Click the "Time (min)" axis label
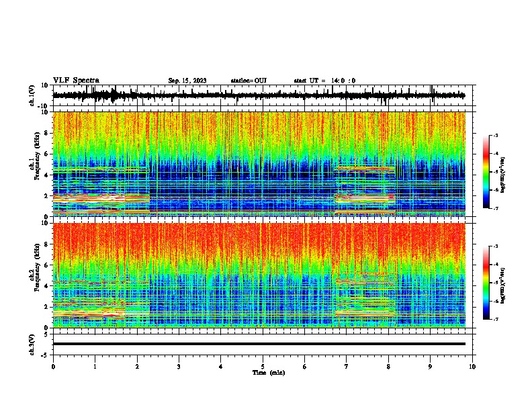The image size is (532, 411). coord(269,373)
